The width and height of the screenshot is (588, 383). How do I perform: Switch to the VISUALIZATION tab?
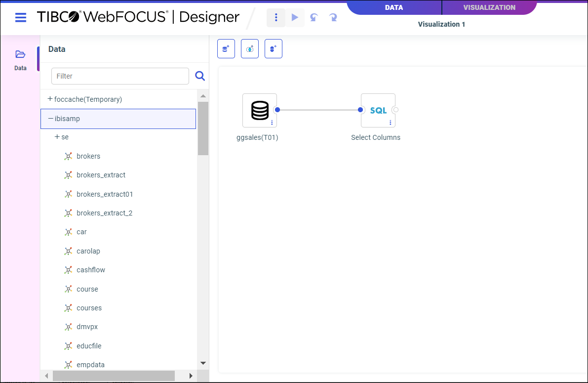coord(489,7)
